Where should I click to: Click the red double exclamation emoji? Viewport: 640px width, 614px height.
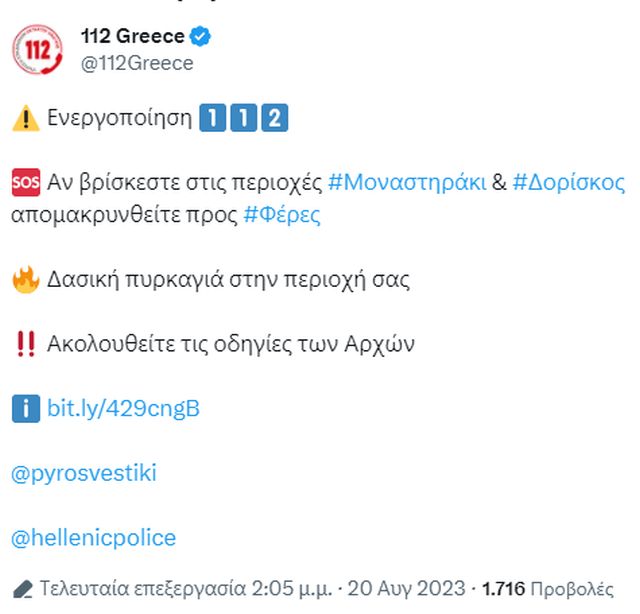(25, 344)
